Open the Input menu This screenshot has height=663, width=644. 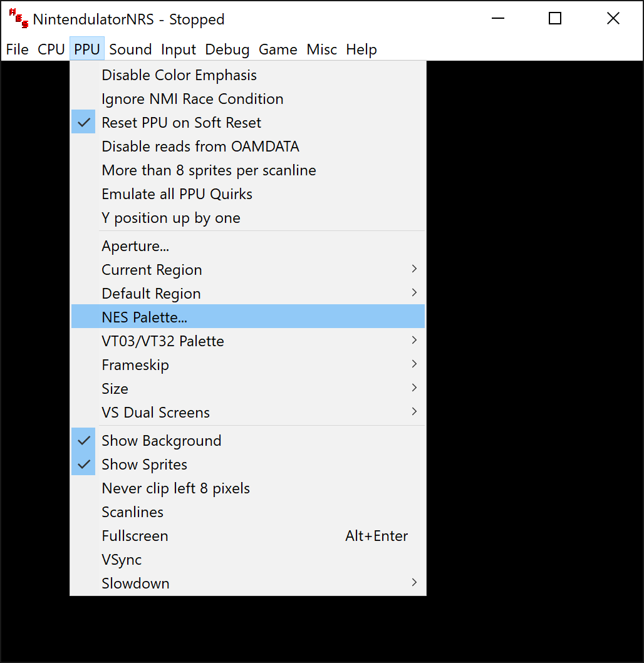click(x=178, y=49)
